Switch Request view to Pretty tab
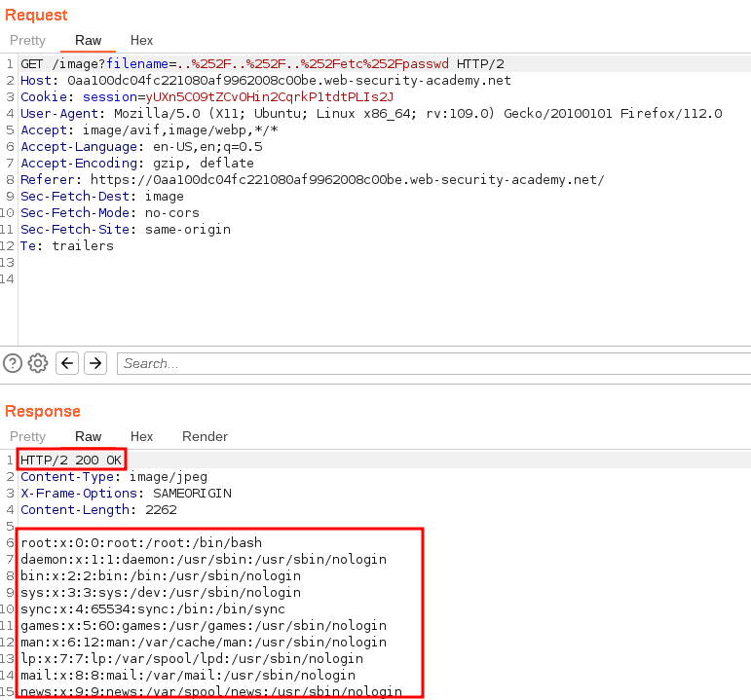Image resolution: width=751 pixels, height=700 pixels. point(28,40)
